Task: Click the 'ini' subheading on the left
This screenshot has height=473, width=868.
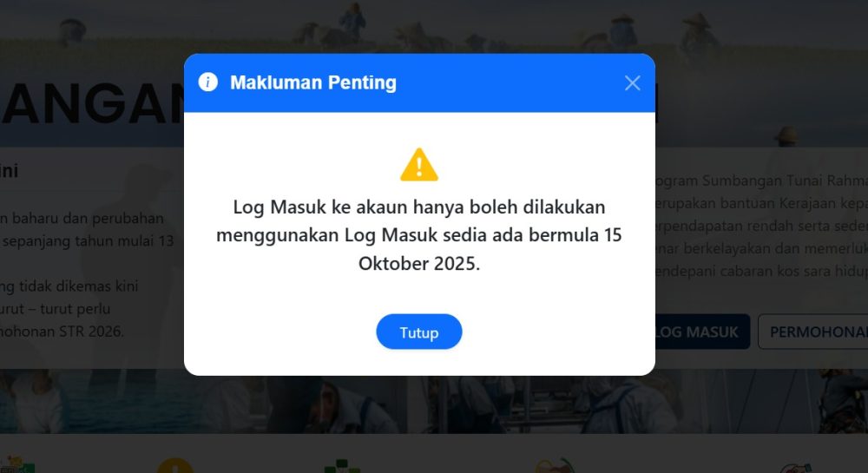Action: pos(9,171)
